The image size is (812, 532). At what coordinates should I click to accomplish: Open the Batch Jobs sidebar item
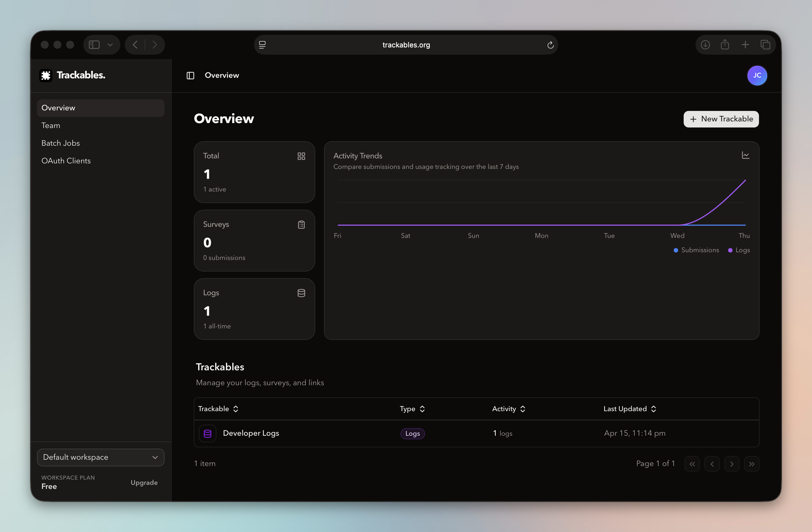click(60, 143)
